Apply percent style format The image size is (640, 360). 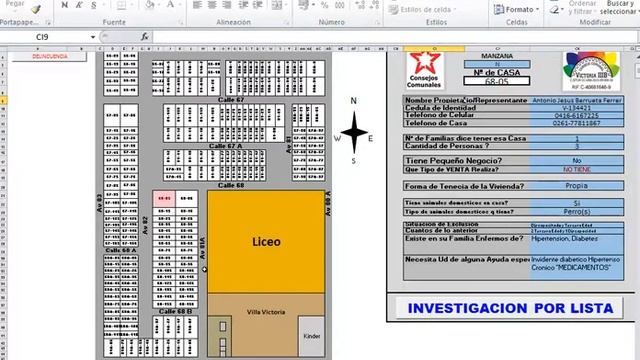coord(324,5)
